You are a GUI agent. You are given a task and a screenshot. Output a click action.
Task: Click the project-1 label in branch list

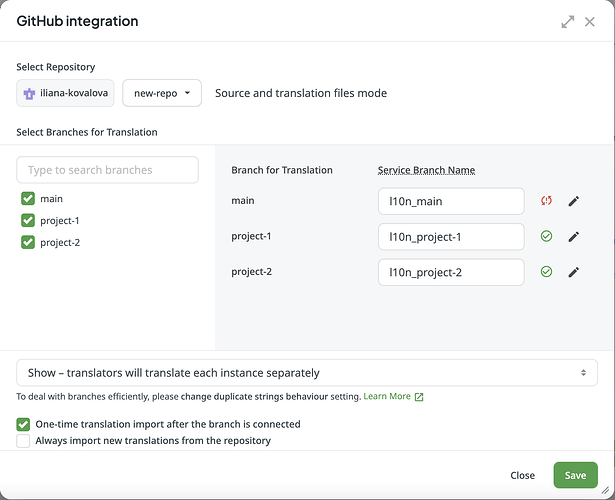coord(60,221)
